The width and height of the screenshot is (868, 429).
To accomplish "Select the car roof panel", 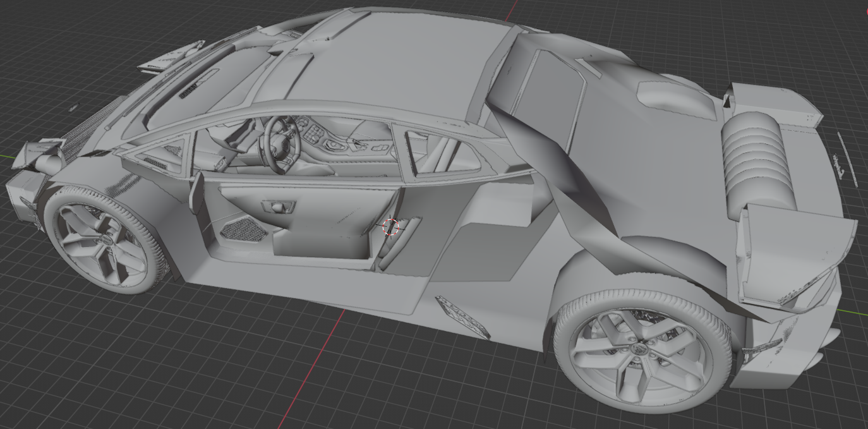I will (x=392, y=60).
